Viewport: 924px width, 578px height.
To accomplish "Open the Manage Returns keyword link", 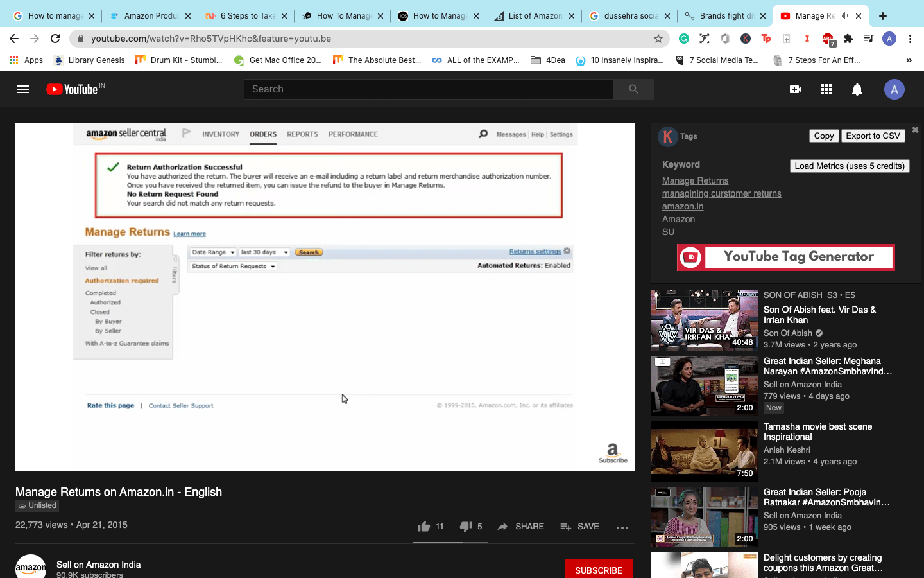I will click(695, 180).
